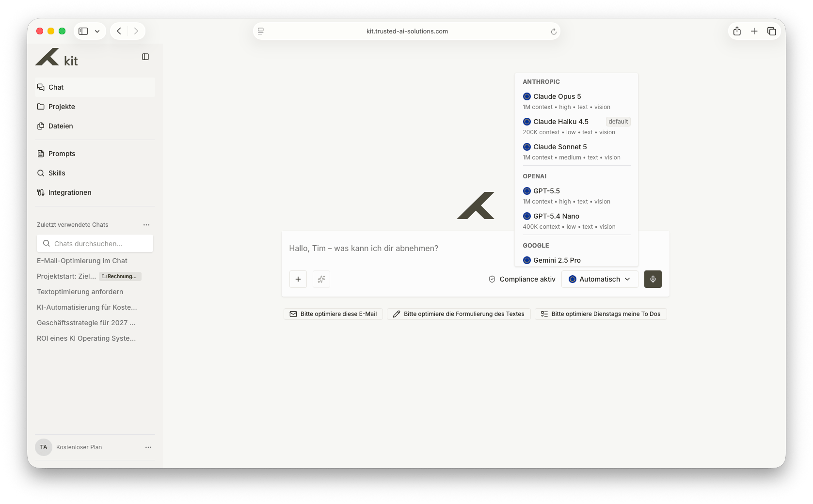The height and width of the screenshot is (504, 813).
Task: Use suggestion optimiere die Formulierung des Textes
Action: [459, 314]
